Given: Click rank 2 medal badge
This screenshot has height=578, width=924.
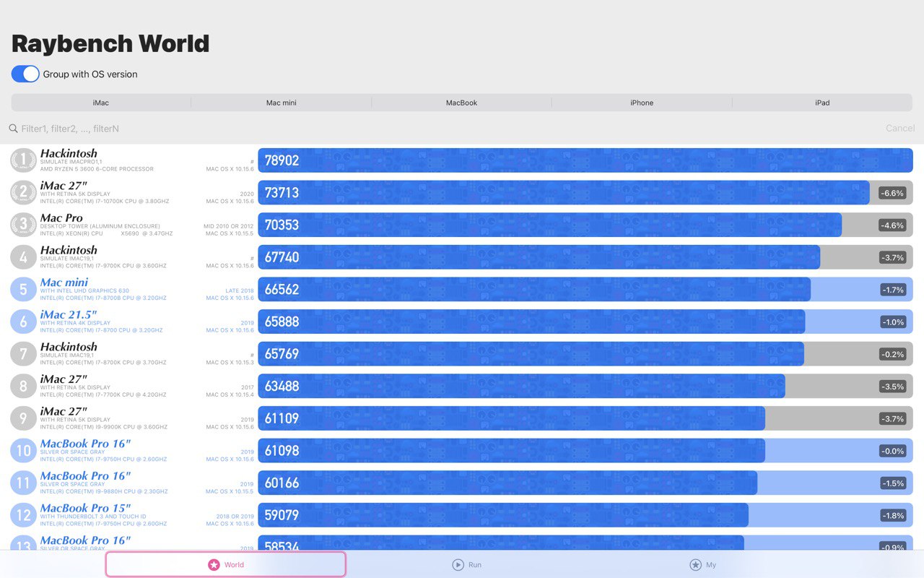Looking at the screenshot, I should [x=23, y=192].
